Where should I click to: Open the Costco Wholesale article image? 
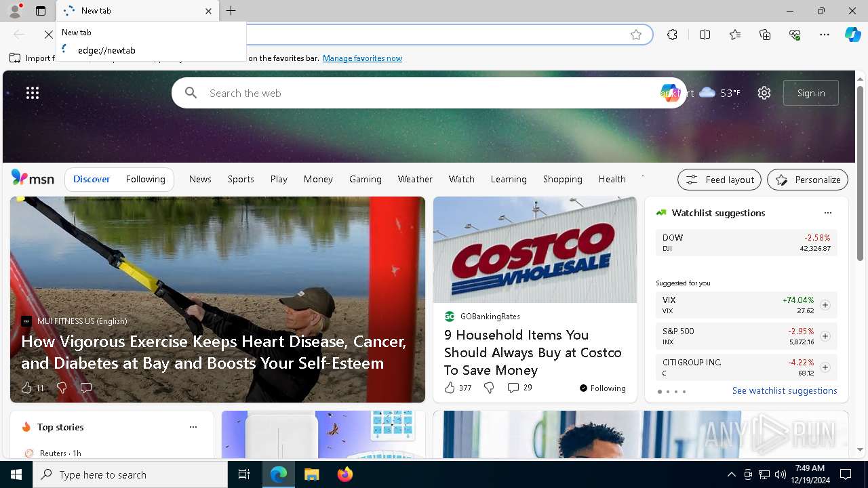click(x=535, y=249)
